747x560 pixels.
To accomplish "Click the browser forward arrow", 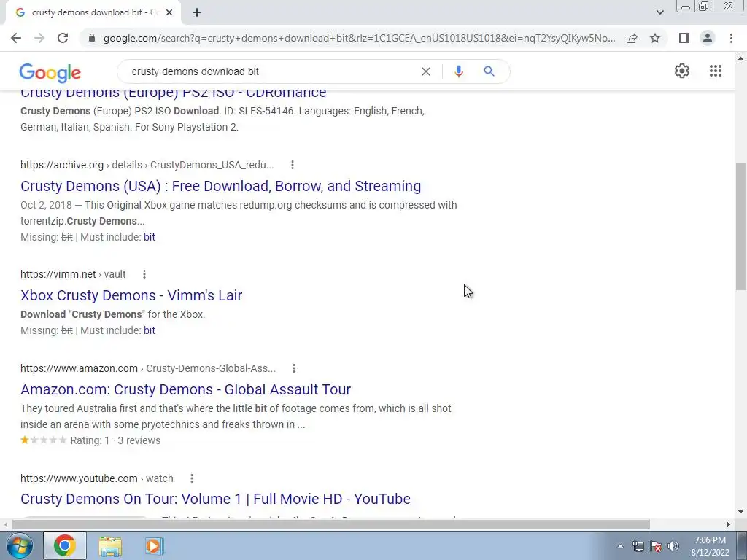I will point(39,38).
